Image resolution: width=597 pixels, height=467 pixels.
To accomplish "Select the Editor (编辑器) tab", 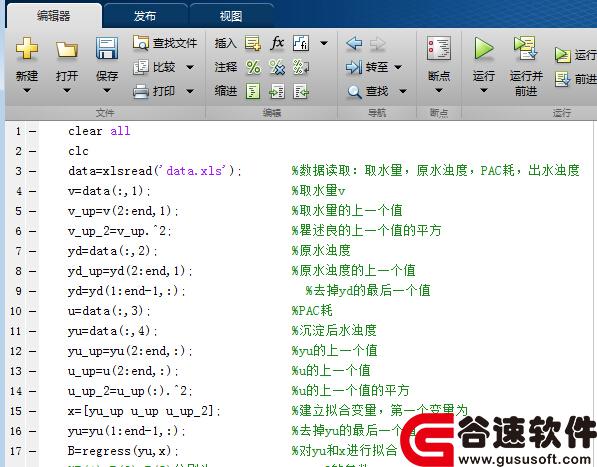I will coord(53,16).
